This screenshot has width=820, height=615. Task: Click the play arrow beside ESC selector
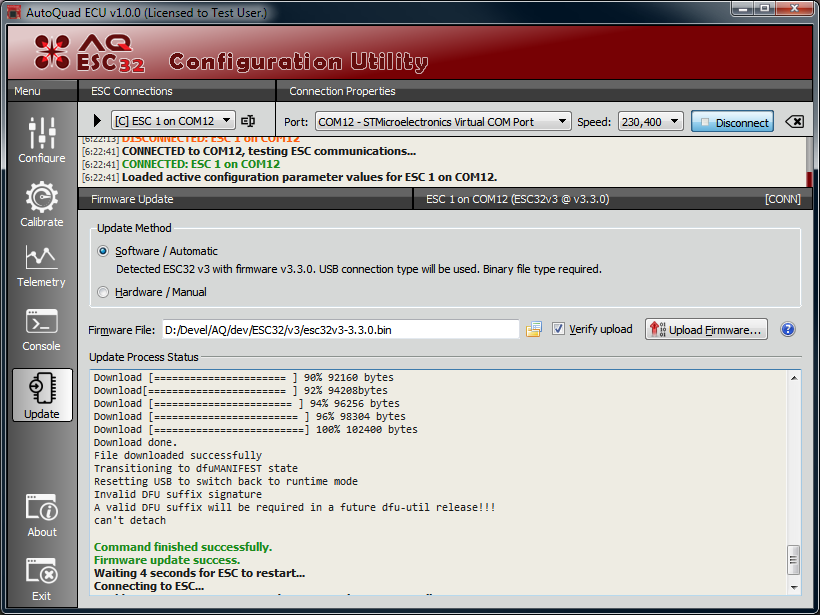pyautogui.click(x=97, y=121)
